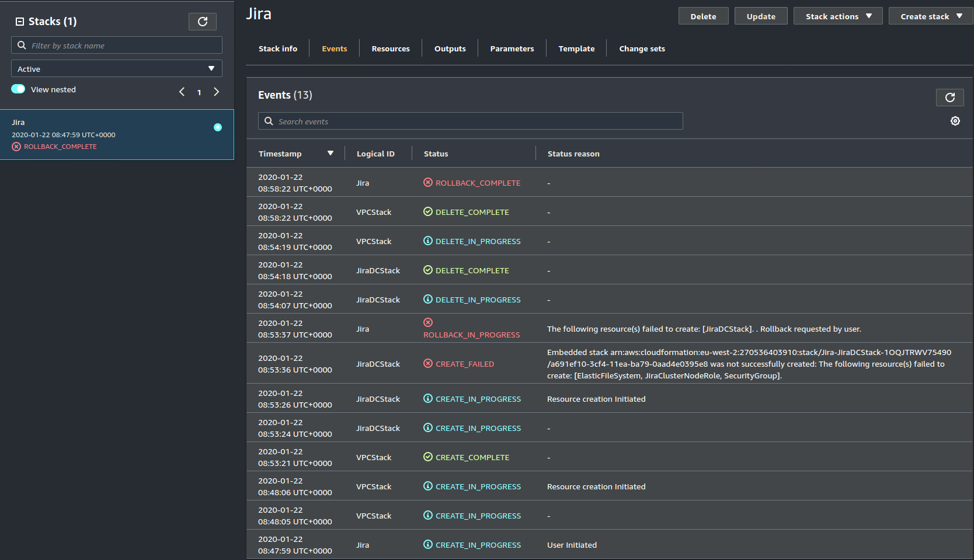
Task: Refresh the Stacks list
Action: pyautogui.click(x=202, y=21)
